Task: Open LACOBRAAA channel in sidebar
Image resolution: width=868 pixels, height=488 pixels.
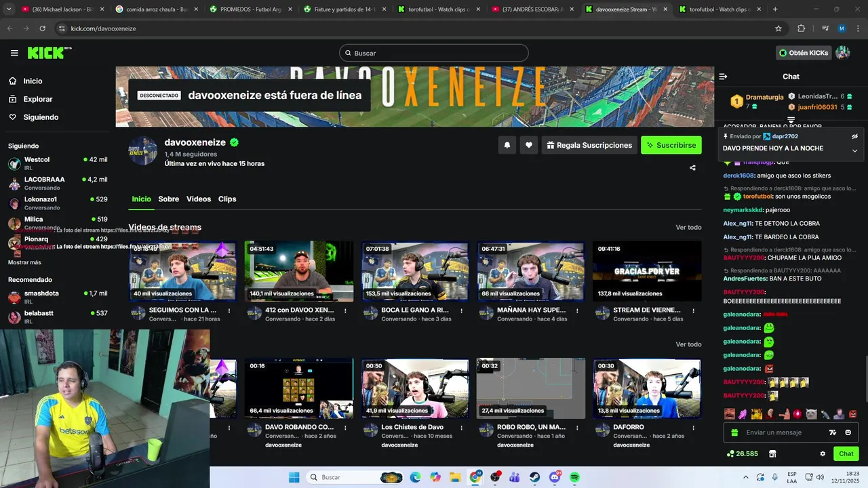Action: [58, 183]
